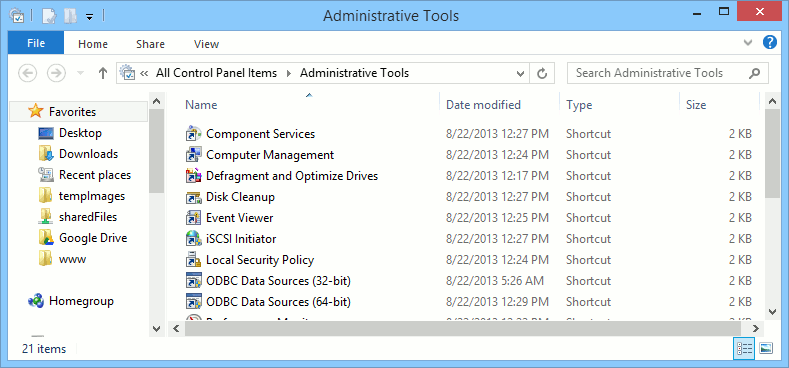Click the Help question mark icon

[x=770, y=42]
